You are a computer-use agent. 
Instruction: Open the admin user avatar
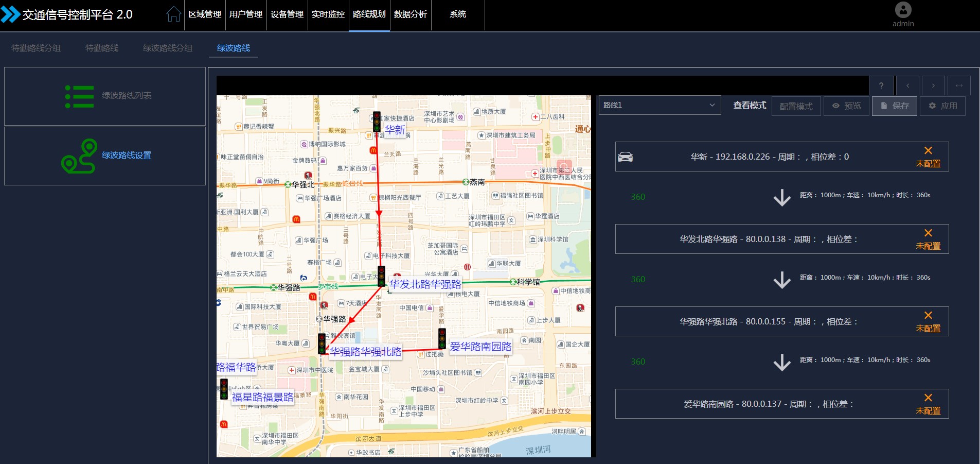[x=903, y=10]
